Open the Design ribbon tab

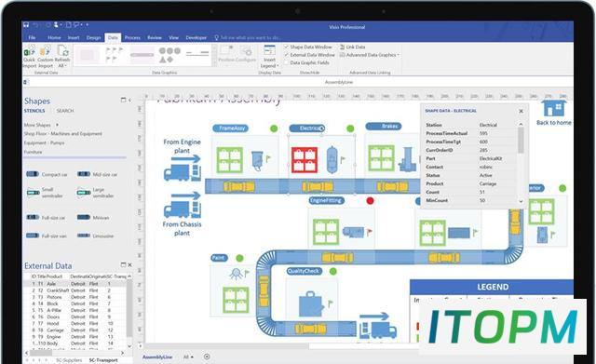click(x=93, y=37)
